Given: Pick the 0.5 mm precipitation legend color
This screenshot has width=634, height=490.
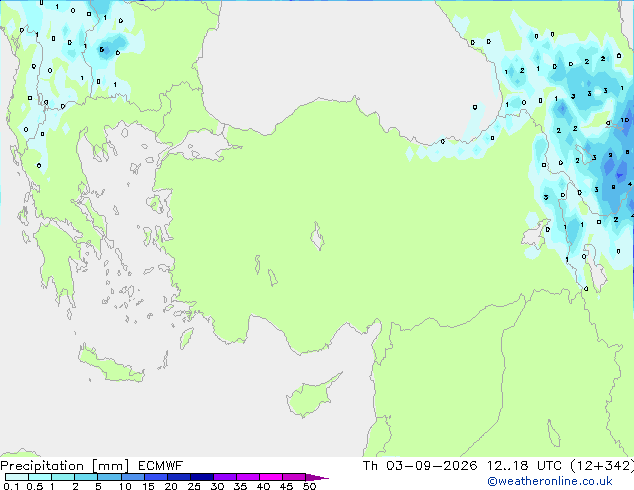Looking at the screenshot, I should click(40, 477).
